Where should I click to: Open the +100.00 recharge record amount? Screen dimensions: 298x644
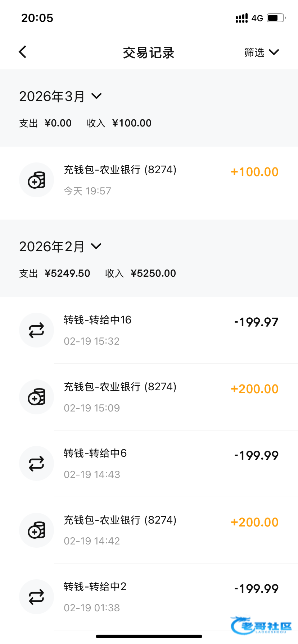click(x=254, y=172)
